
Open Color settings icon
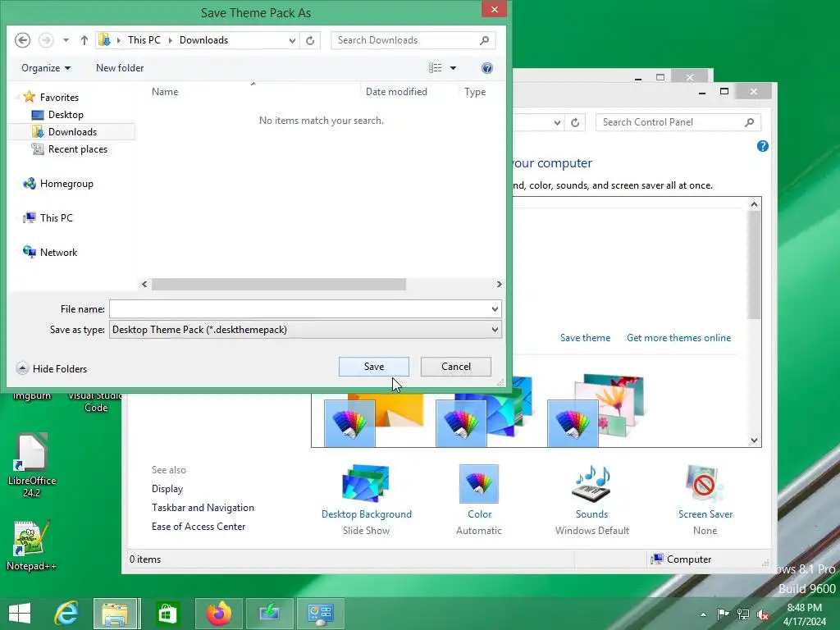point(479,484)
